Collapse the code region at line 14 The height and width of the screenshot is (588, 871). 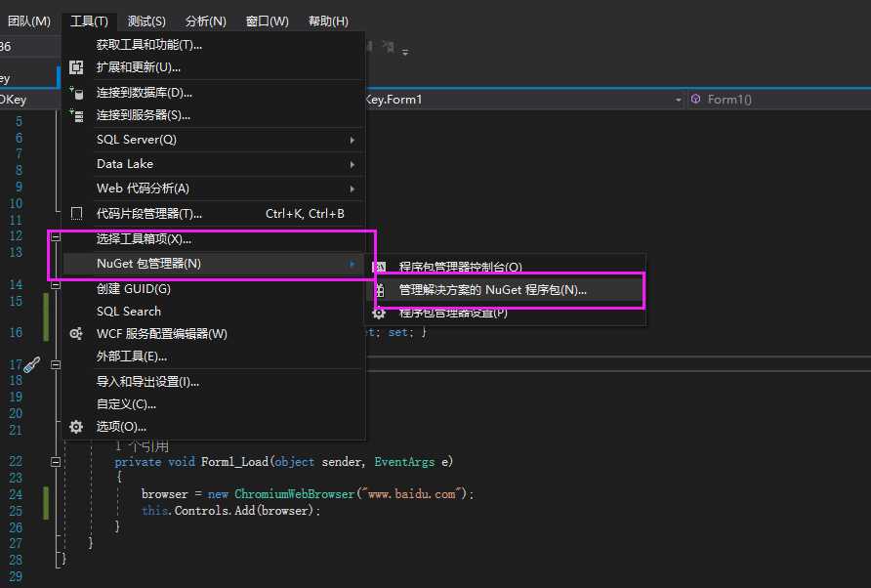pyautogui.click(x=56, y=285)
